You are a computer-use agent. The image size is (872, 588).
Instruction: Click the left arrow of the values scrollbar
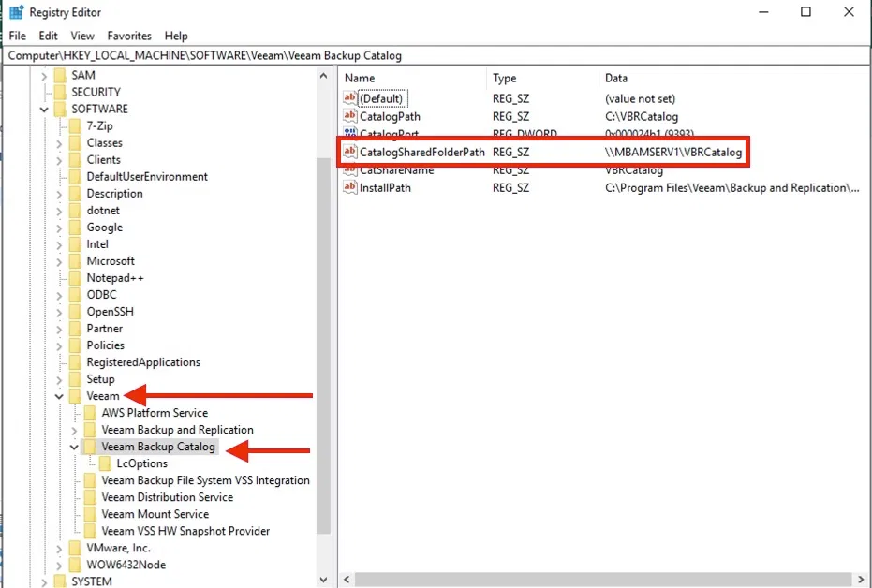(347, 580)
